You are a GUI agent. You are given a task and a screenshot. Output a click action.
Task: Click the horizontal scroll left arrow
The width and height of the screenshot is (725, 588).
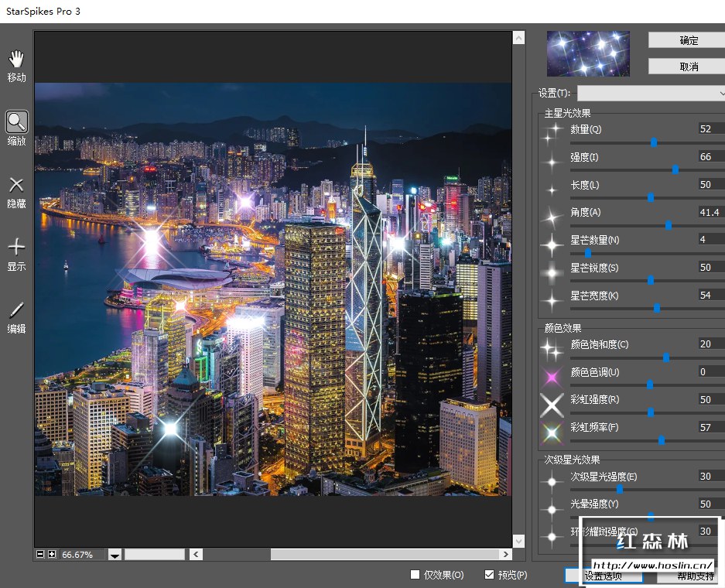196,554
